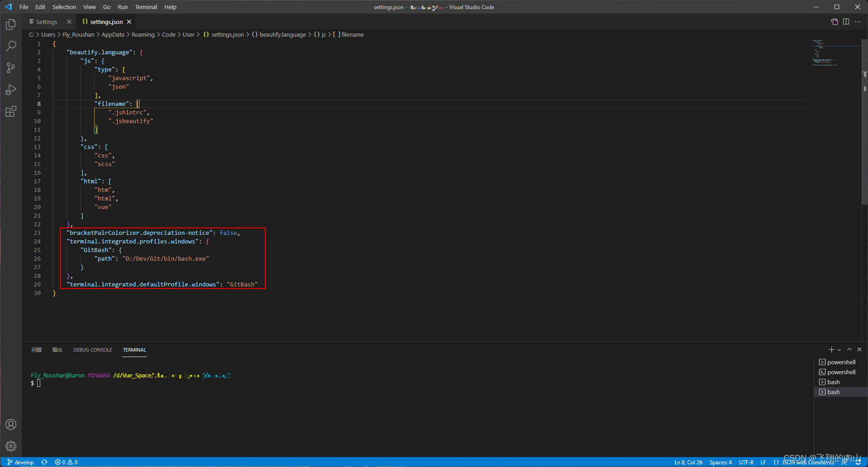Click the Ln 8, Col 26 indicator

pos(688,462)
